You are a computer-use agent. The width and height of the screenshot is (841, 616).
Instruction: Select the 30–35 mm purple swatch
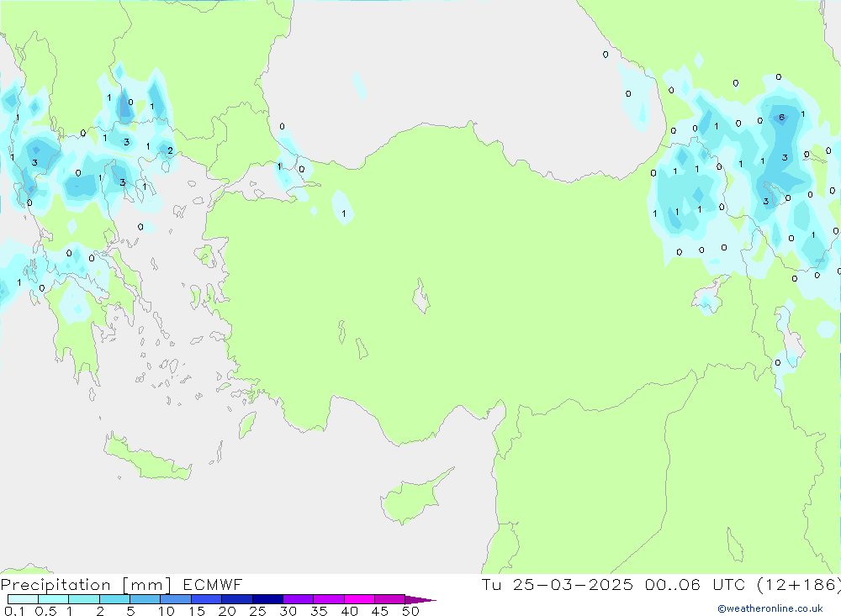coord(299,599)
